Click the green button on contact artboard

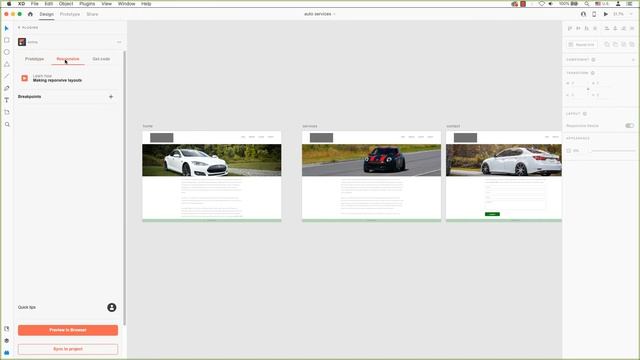click(x=492, y=214)
